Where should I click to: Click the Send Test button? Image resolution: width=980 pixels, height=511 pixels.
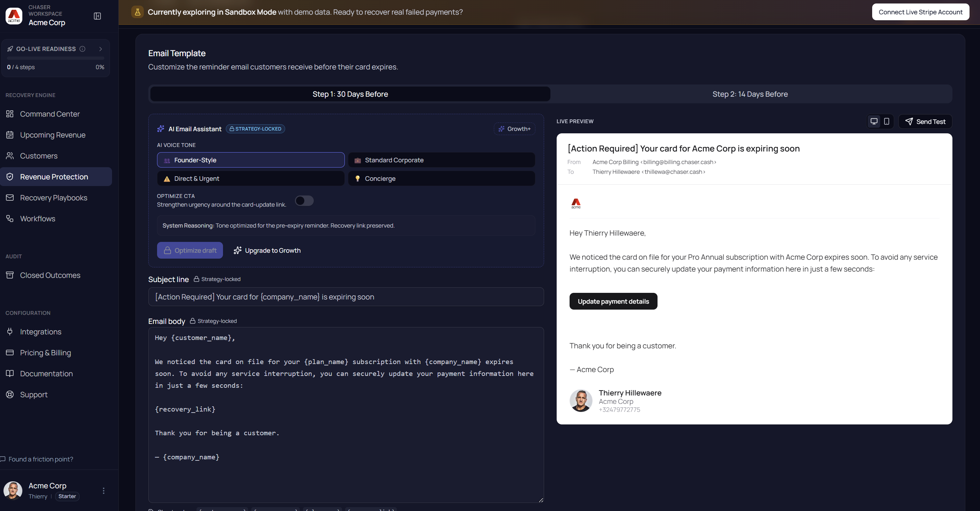pos(925,121)
